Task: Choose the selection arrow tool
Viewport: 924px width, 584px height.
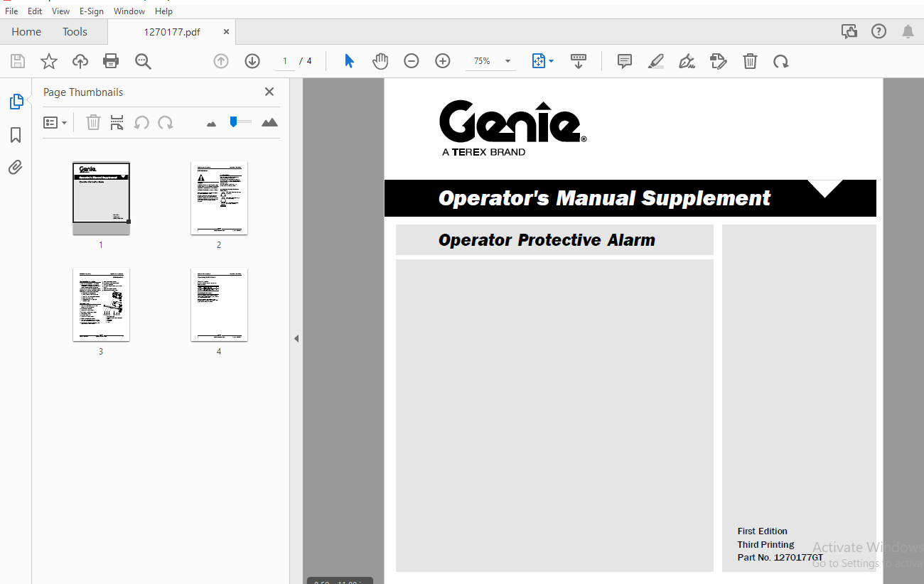Action: tap(349, 61)
